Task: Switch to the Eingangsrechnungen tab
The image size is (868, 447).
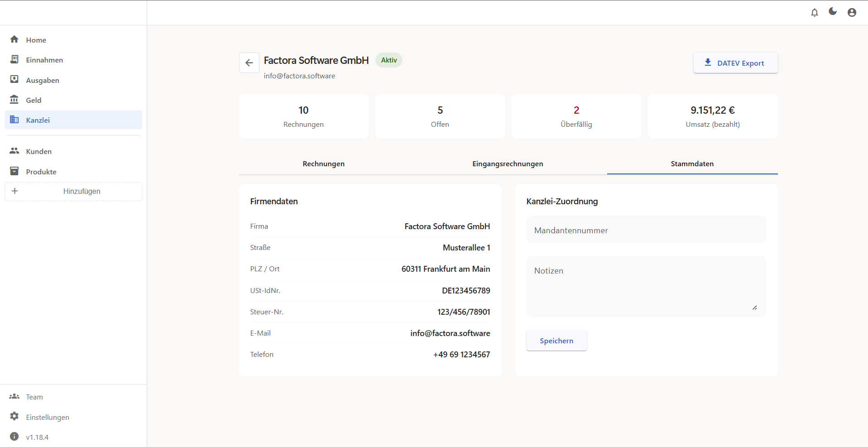Action: click(x=508, y=164)
